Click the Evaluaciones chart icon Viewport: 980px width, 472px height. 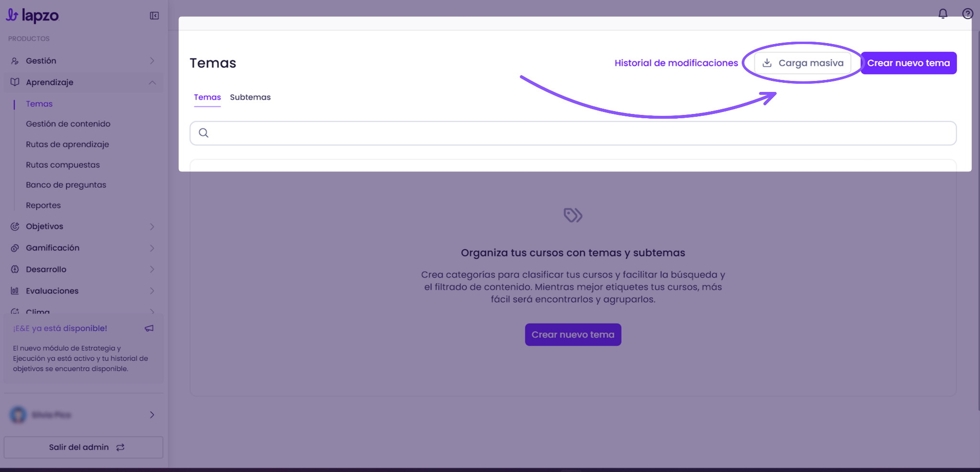point(15,291)
